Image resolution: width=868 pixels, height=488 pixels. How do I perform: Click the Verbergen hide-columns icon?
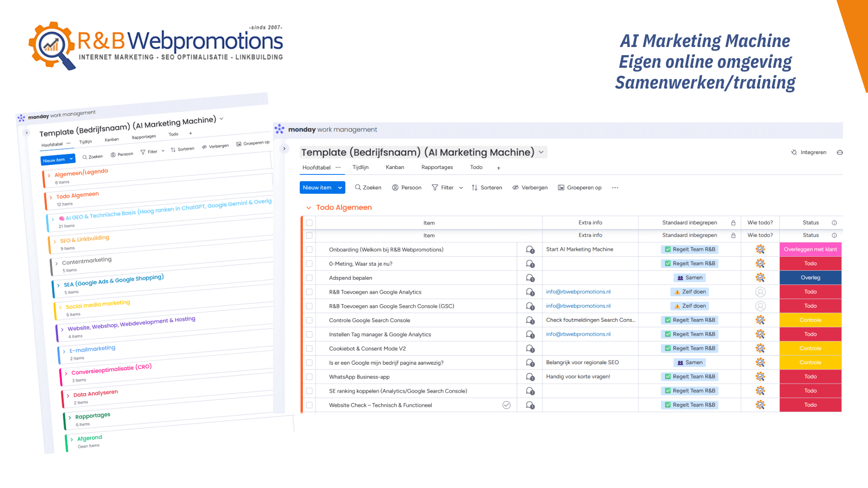[515, 188]
